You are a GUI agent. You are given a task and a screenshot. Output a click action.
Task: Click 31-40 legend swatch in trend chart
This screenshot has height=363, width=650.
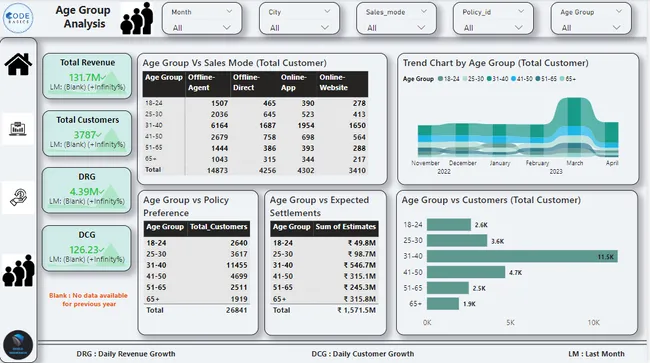click(489, 79)
